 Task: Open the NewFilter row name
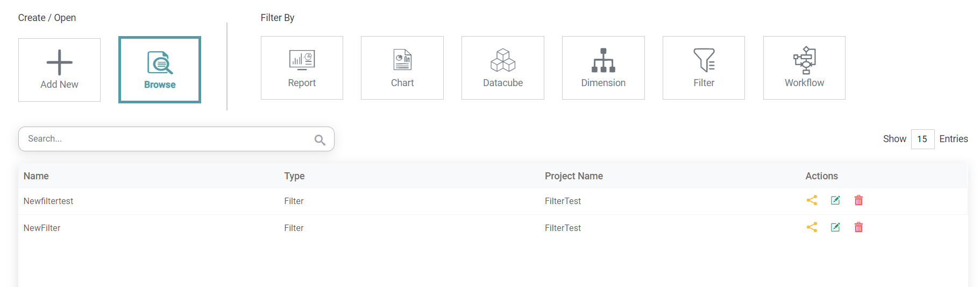point(42,228)
